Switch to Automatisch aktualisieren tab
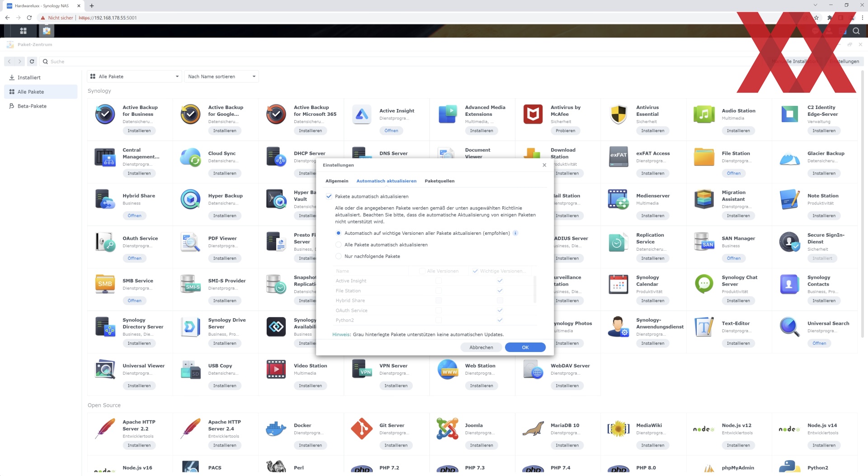This screenshot has width=868, height=476. tap(387, 181)
